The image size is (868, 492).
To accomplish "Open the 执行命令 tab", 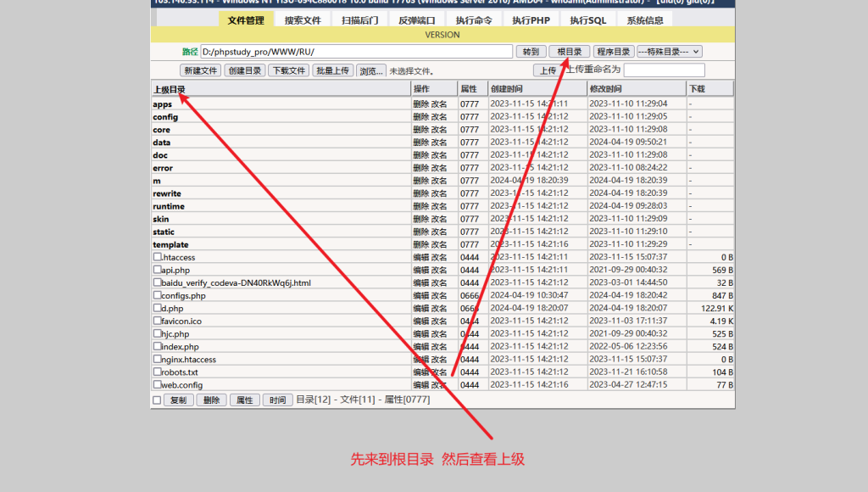I will pyautogui.click(x=474, y=20).
